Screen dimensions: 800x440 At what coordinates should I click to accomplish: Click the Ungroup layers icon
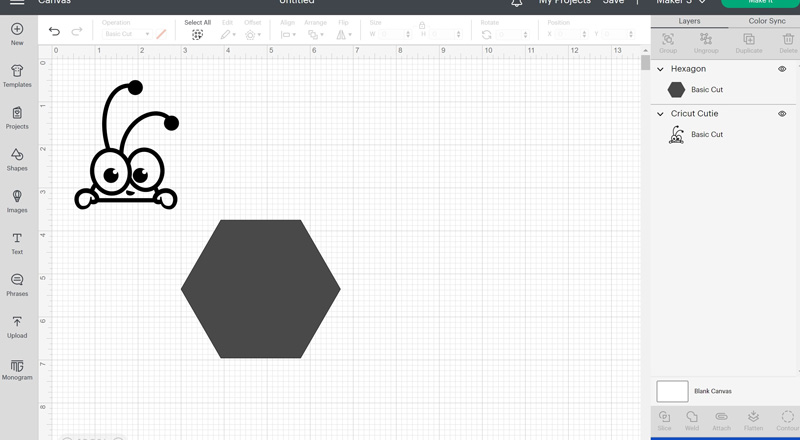click(x=706, y=39)
